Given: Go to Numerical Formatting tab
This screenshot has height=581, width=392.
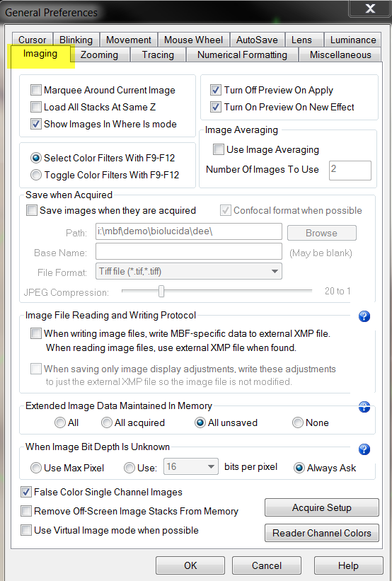Looking at the screenshot, I should [x=242, y=54].
